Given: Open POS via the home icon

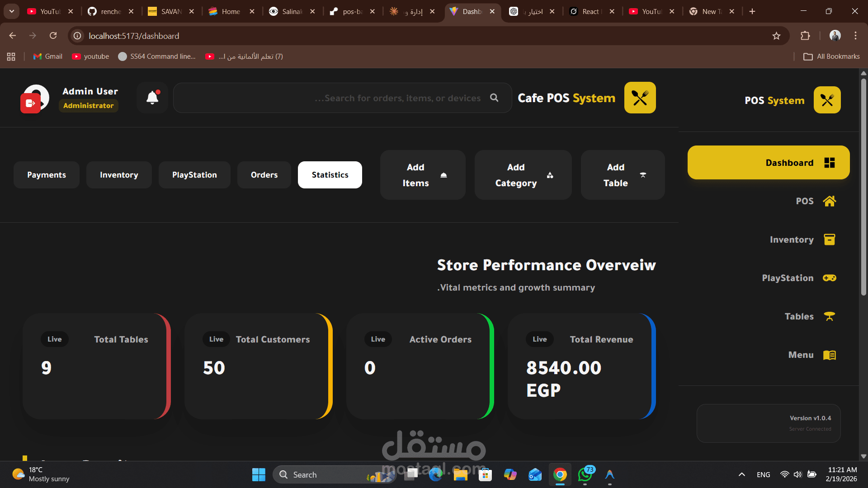Looking at the screenshot, I should pos(829,201).
